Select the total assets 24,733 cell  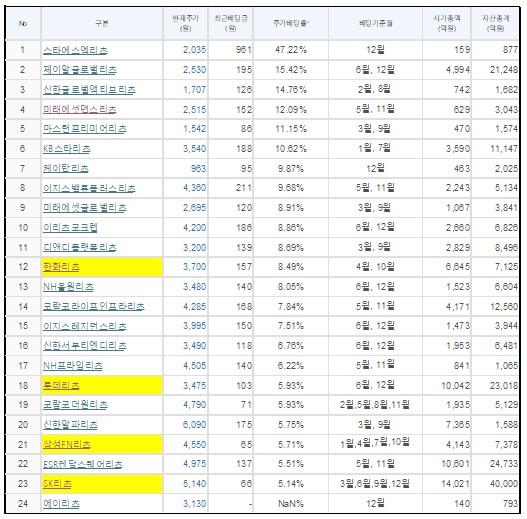click(495, 464)
